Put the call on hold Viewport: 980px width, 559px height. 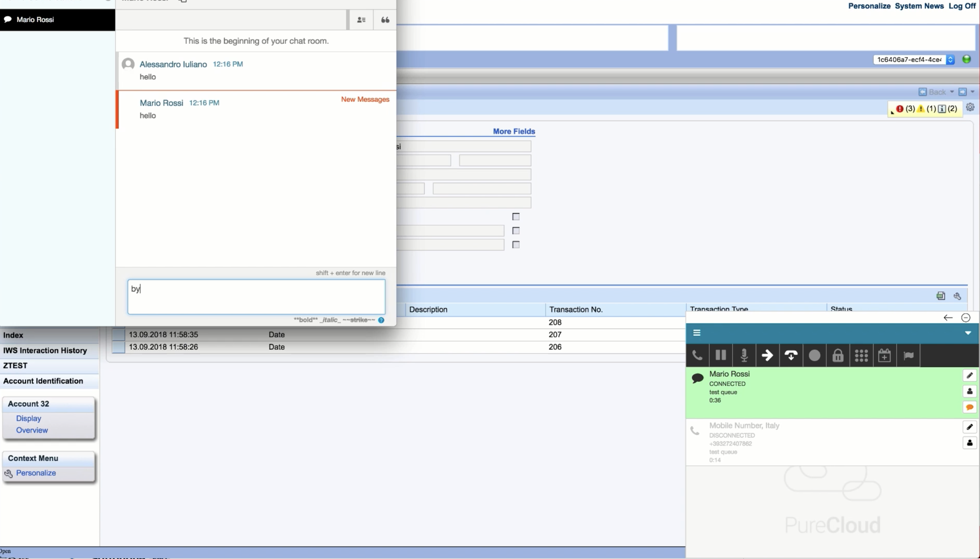coord(720,355)
